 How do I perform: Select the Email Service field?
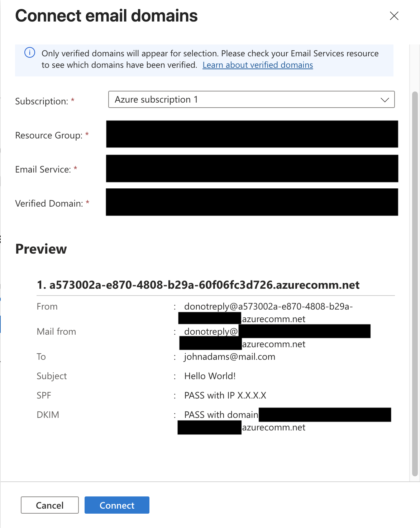pos(252,169)
